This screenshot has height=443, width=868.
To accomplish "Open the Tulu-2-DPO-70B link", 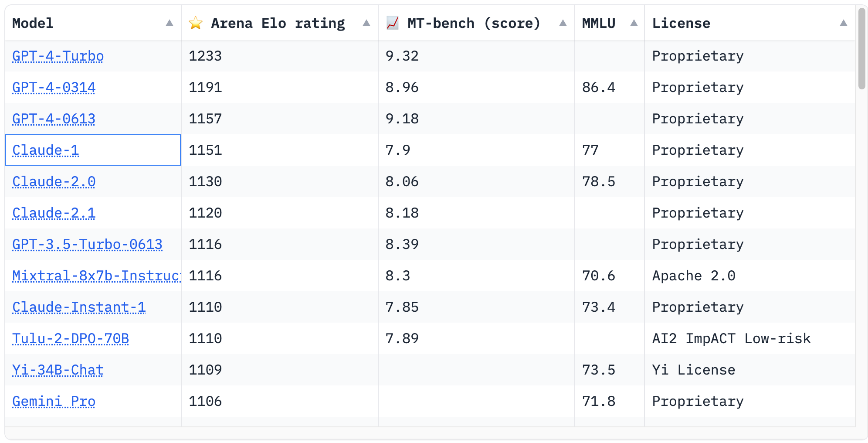I will pos(71,339).
